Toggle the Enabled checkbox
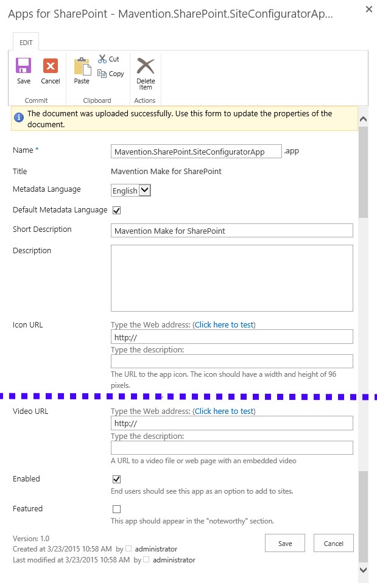Screen dimensions: 377x588 pyautogui.click(x=116, y=480)
